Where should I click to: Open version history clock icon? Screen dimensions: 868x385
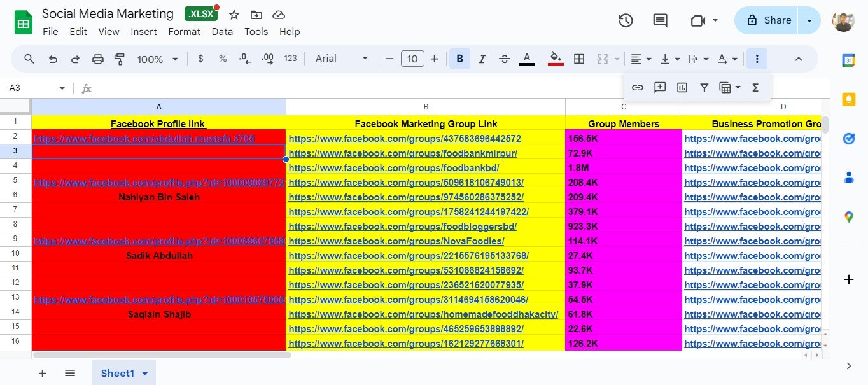coord(626,20)
